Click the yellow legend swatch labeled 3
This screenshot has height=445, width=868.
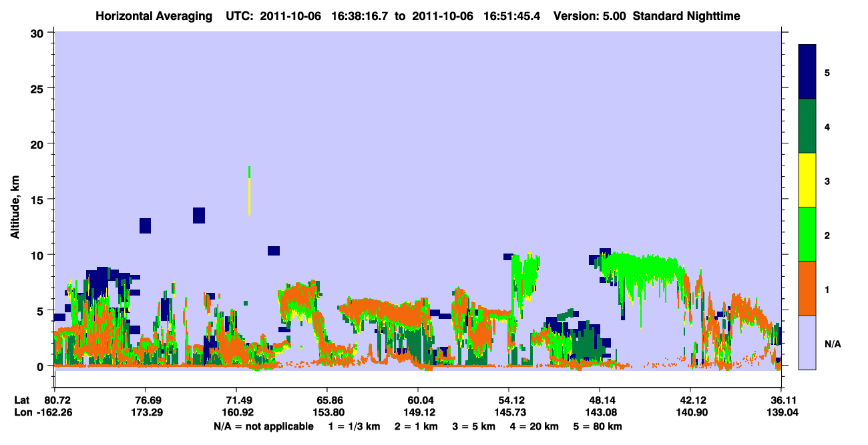[807, 180]
